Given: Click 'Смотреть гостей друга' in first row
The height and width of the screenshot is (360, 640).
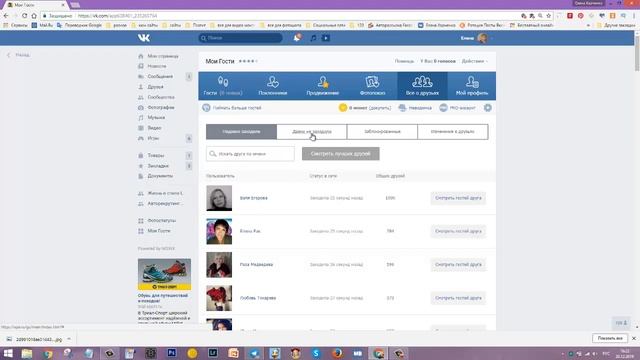Looking at the screenshot, I should tap(458, 198).
